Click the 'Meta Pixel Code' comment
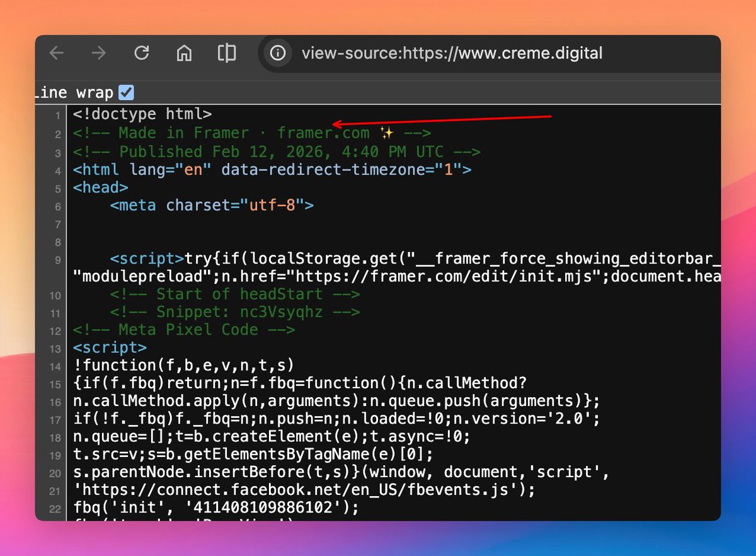 point(184,330)
